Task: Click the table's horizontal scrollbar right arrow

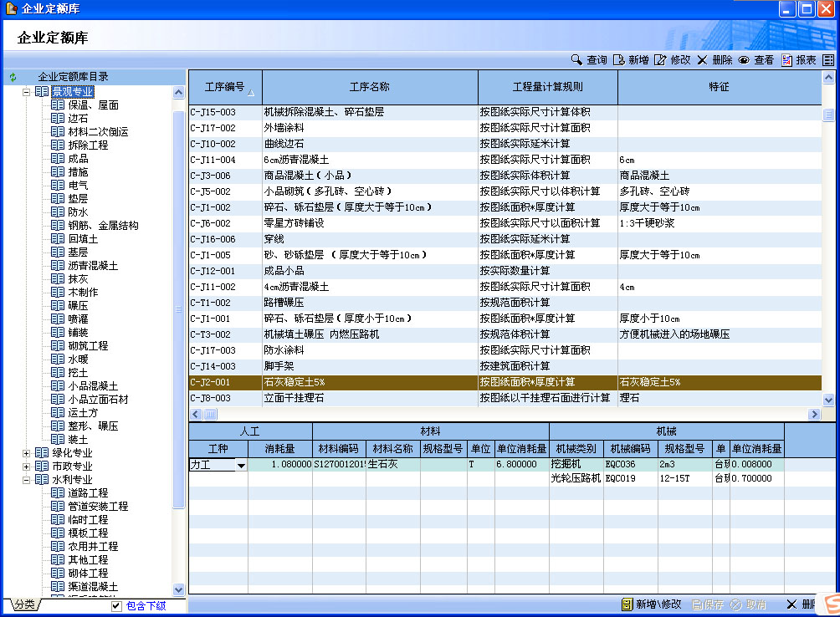Action: tap(814, 415)
